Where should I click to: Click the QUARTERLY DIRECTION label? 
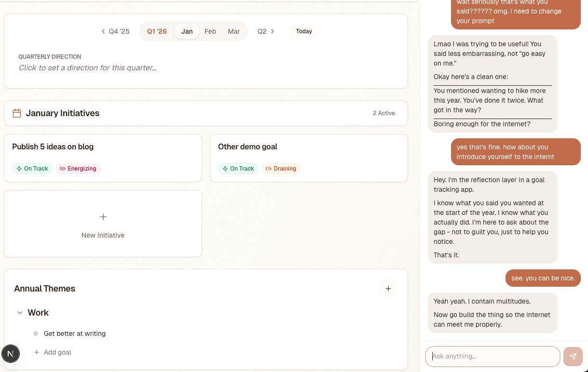pyautogui.click(x=50, y=57)
